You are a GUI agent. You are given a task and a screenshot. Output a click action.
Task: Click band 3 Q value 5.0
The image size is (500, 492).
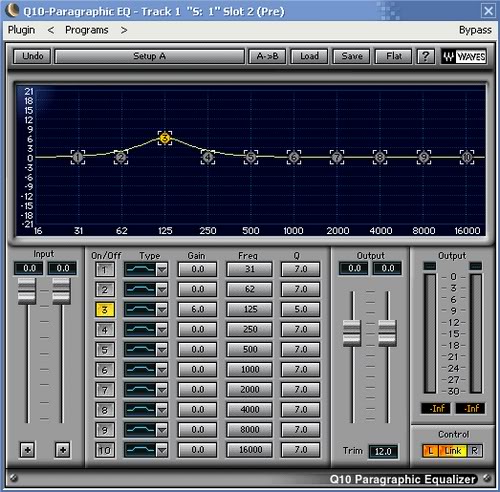click(x=301, y=310)
